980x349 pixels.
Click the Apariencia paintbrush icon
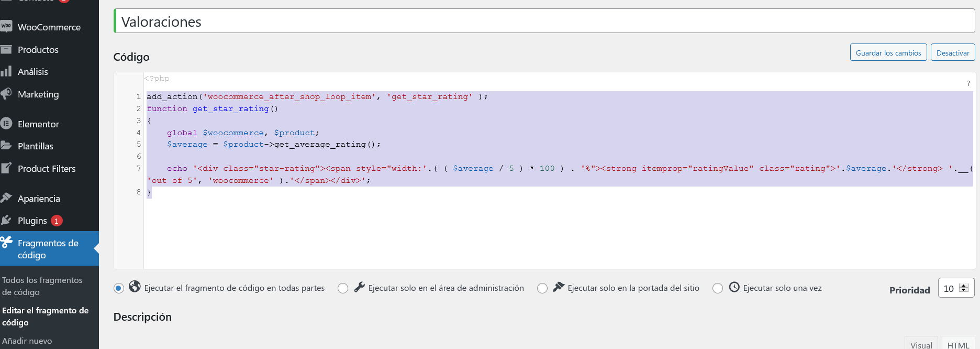click(6, 198)
